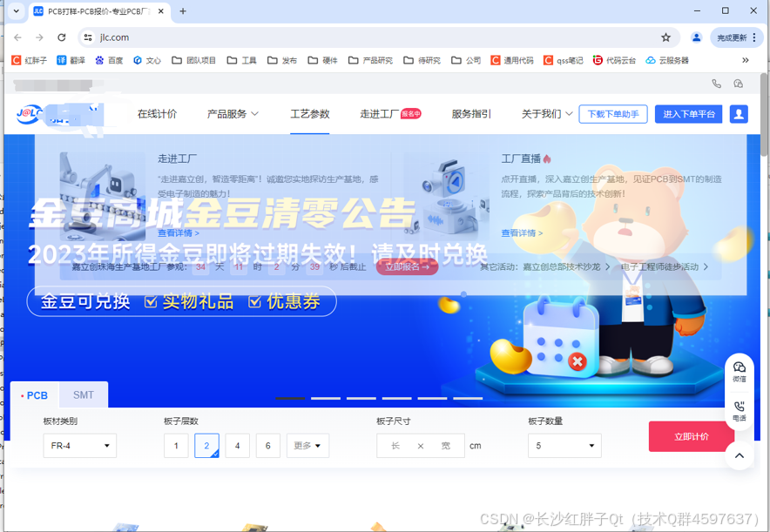The width and height of the screenshot is (770, 532).
Task: Click the 长 board length input
Action: click(395, 446)
